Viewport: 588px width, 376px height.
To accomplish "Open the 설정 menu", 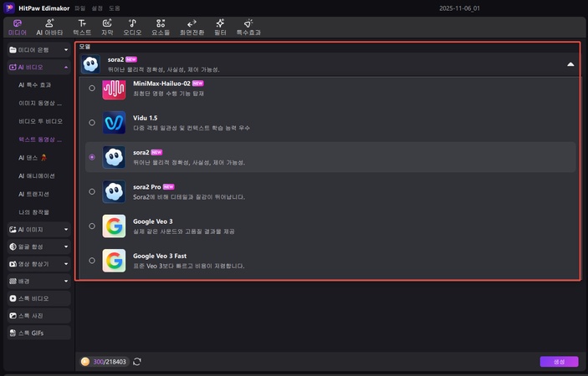I will coord(97,8).
